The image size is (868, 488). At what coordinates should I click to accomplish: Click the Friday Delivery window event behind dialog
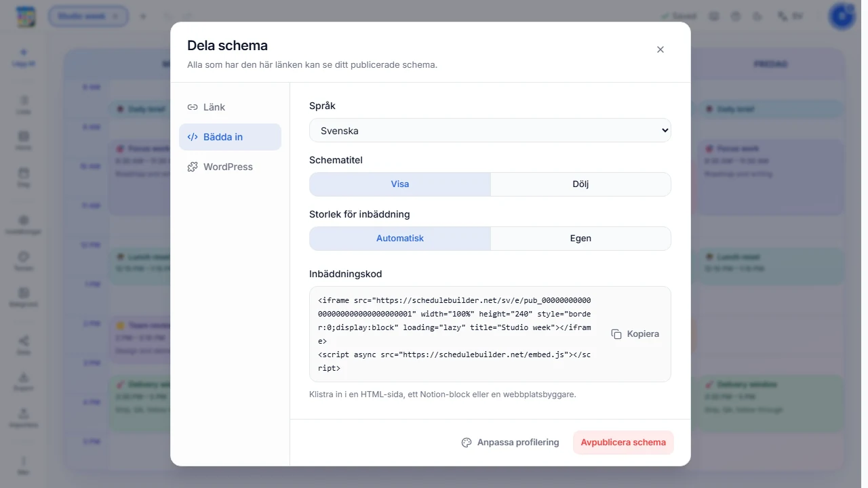click(x=771, y=403)
